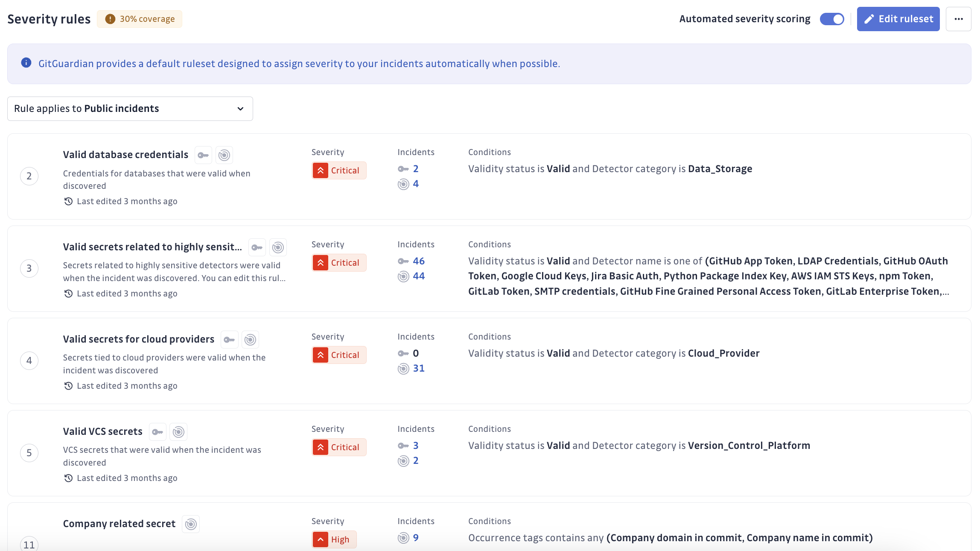Image resolution: width=980 pixels, height=551 pixels.
Task: Click the rule number 5 circle
Action: pos(29,453)
